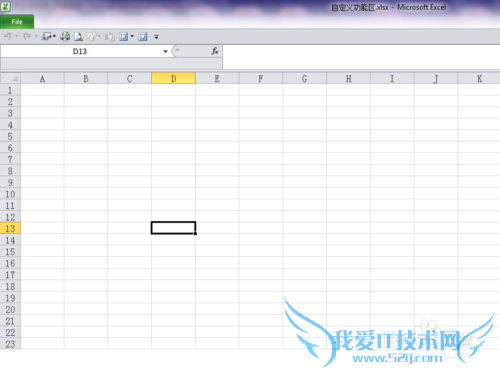This screenshot has width=500, height=373.
Task: Open dropdown arrow beside the blue form icon
Action: coord(132,36)
